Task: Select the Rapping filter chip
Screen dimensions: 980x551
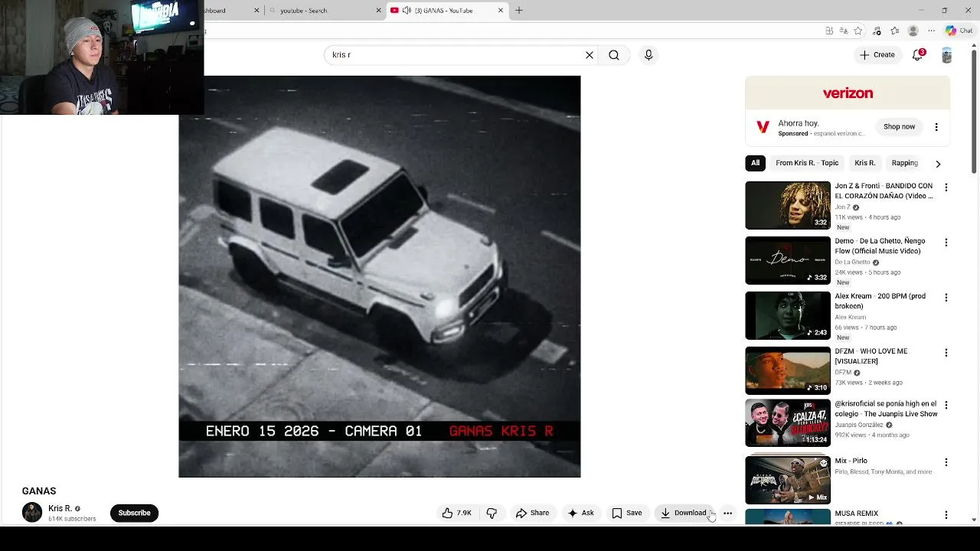Action: tap(904, 163)
